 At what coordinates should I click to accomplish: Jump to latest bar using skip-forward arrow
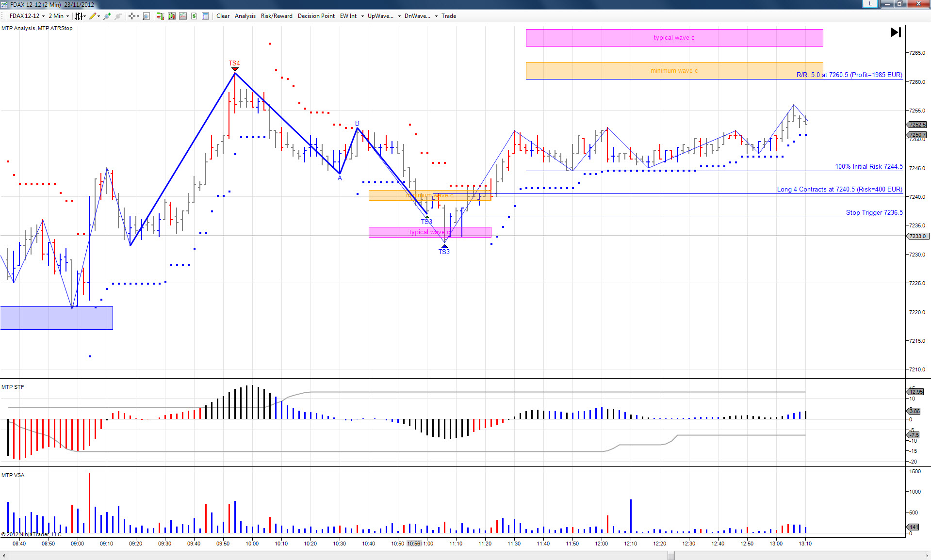(896, 32)
